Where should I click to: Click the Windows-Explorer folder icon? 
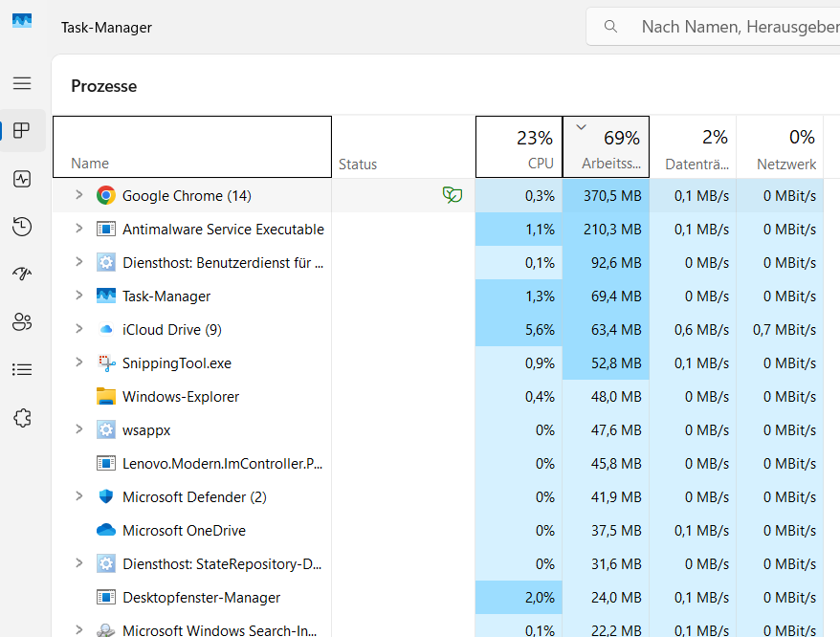tap(106, 396)
